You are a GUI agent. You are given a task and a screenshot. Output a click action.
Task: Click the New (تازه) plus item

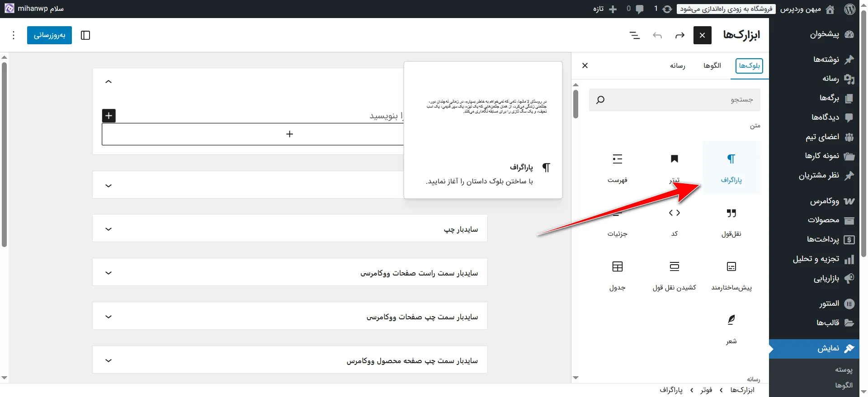[605, 9]
